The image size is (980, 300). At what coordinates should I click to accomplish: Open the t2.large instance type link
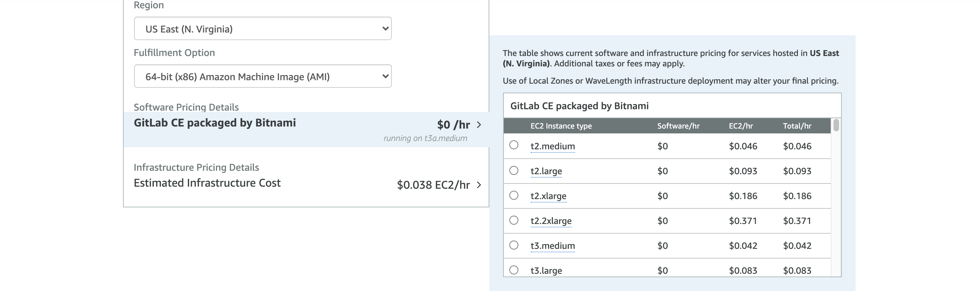point(546,171)
